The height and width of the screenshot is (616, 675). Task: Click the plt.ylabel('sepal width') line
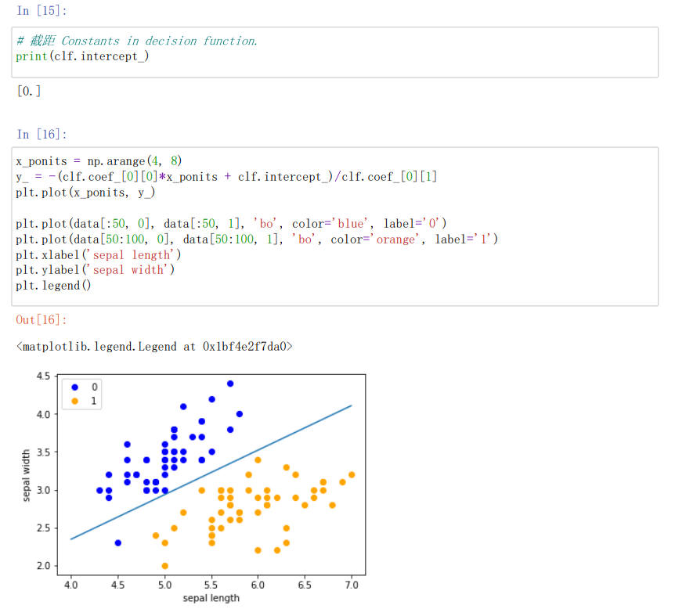(x=96, y=270)
